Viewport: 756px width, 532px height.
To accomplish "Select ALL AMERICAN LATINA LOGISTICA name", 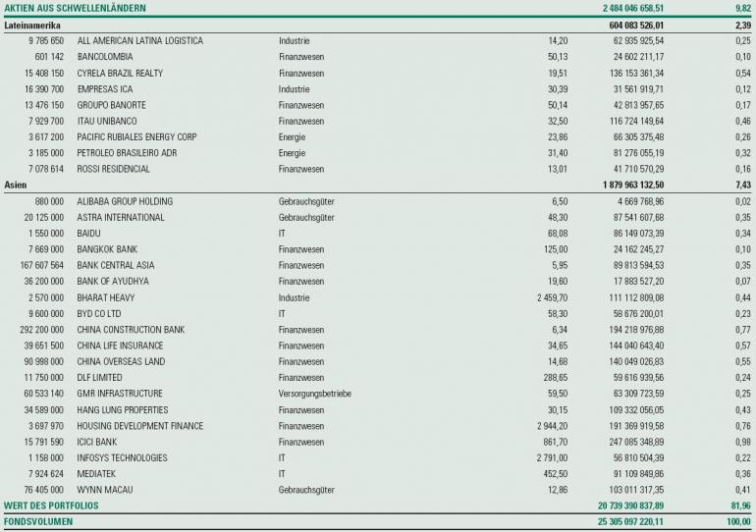I will click(x=140, y=41).
